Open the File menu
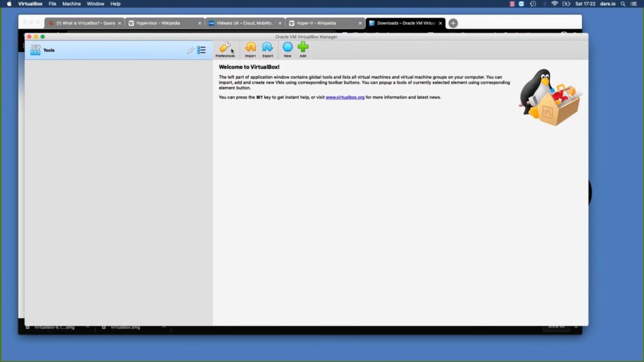Viewport: 644px width, 362px height. pyautogui.click(x=52, y=4)
